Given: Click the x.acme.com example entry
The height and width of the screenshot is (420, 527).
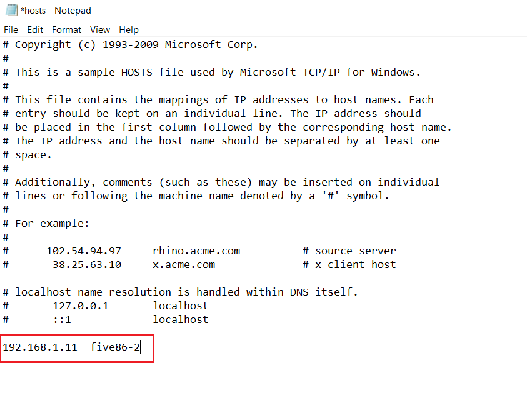Looking at the screenshot, I should [184, 264].
